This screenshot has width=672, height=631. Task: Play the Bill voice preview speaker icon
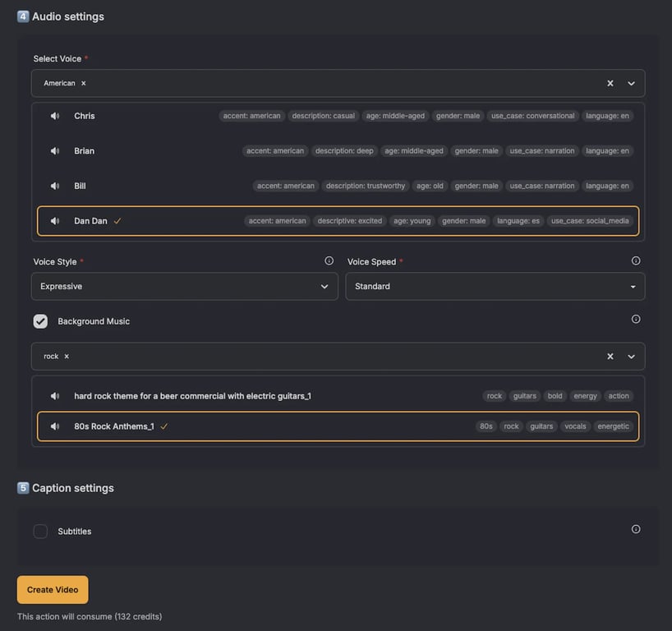55,186
